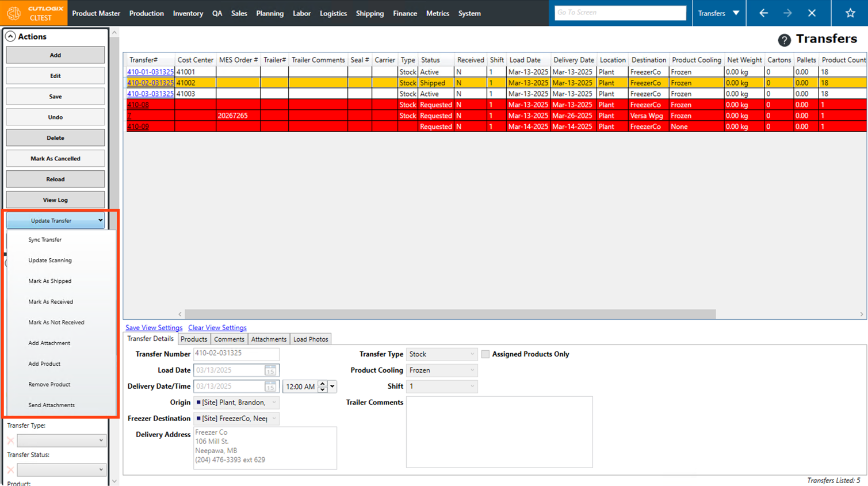Check the Assigned Products Only checkbox
This screenshot has width=868, height=486.
485,354
